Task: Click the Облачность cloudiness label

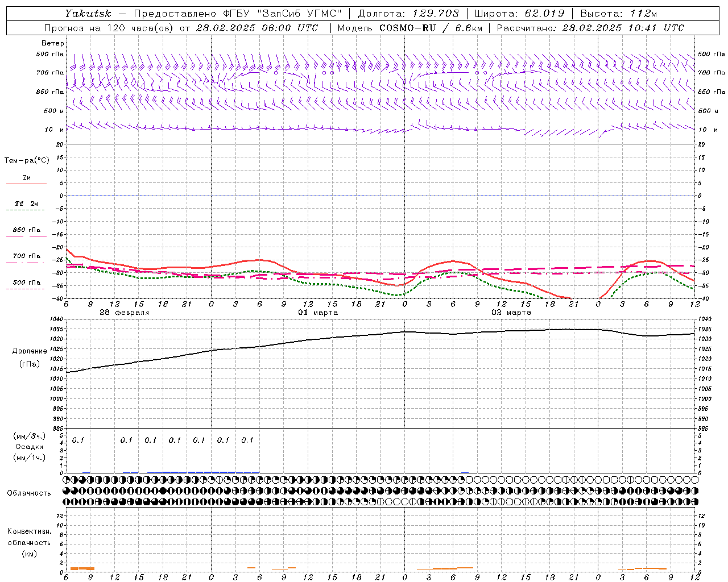Action: (29, 493)
